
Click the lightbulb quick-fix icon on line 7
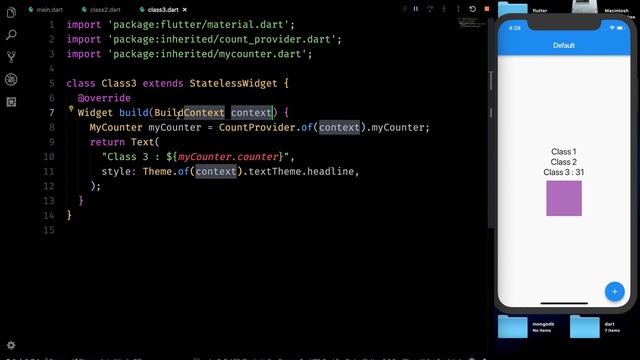pos(71,109)
